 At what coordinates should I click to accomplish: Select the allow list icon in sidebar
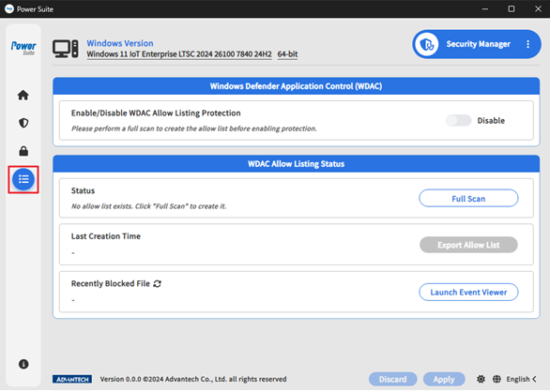pos(23,179)
